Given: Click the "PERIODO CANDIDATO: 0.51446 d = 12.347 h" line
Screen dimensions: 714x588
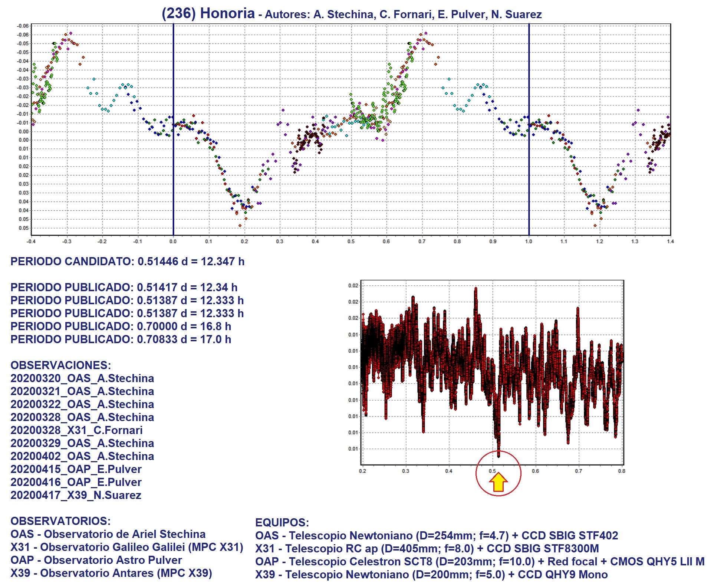Looking at the screenshot, I should tap(127, 262).
